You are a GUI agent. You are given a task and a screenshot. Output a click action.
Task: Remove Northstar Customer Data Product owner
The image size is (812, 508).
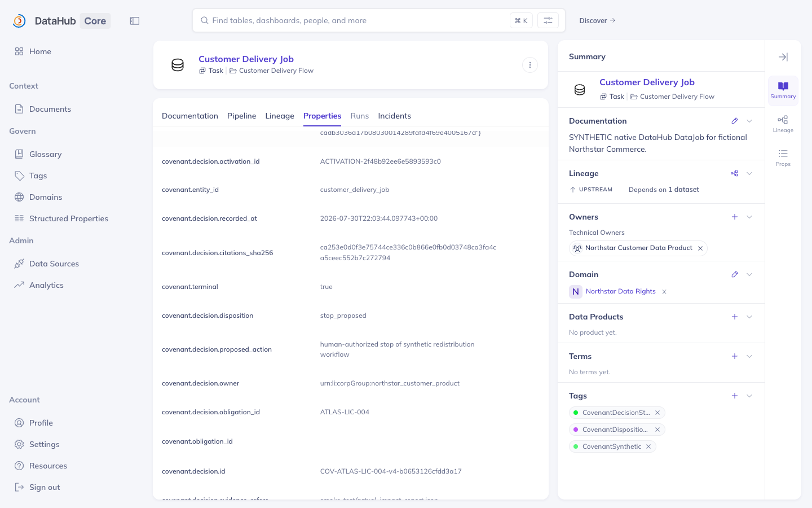(x=700, y=248)
